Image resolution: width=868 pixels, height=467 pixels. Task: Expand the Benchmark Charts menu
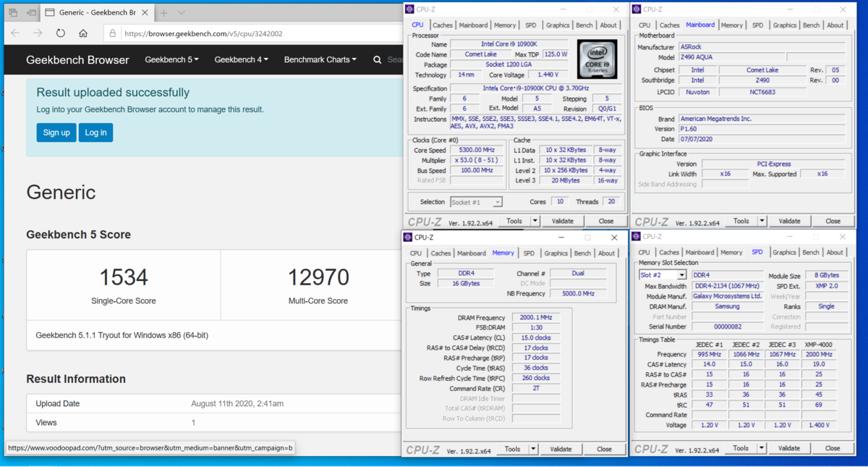click(x=320, y=60)
